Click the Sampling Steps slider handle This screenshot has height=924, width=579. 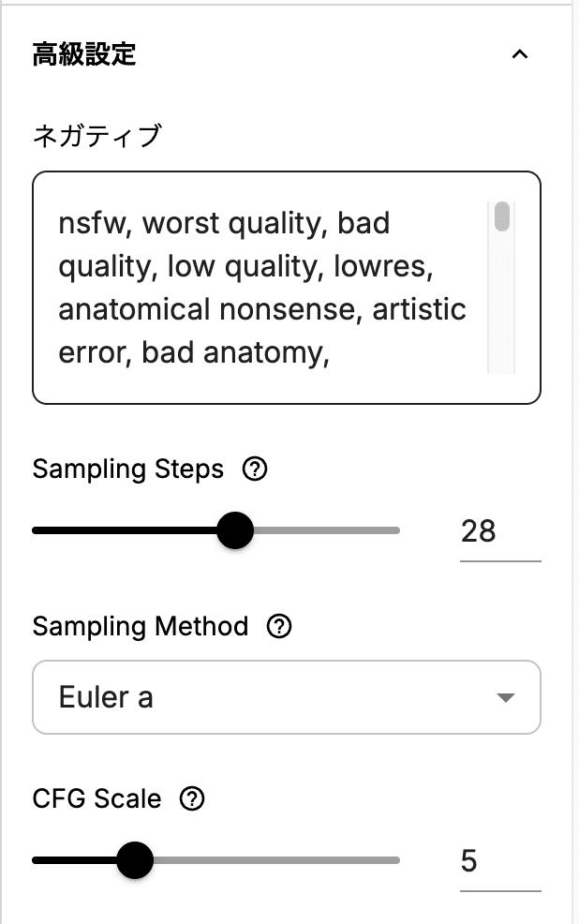235,530
